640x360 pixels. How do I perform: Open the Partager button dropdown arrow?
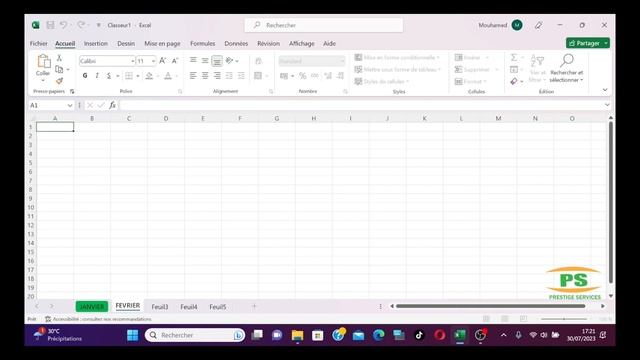(x=606, y=43)
